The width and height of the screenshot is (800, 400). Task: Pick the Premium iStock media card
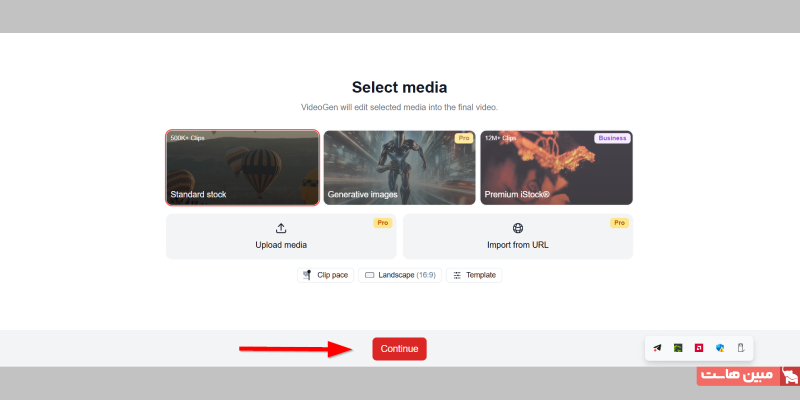coord(557,168)
